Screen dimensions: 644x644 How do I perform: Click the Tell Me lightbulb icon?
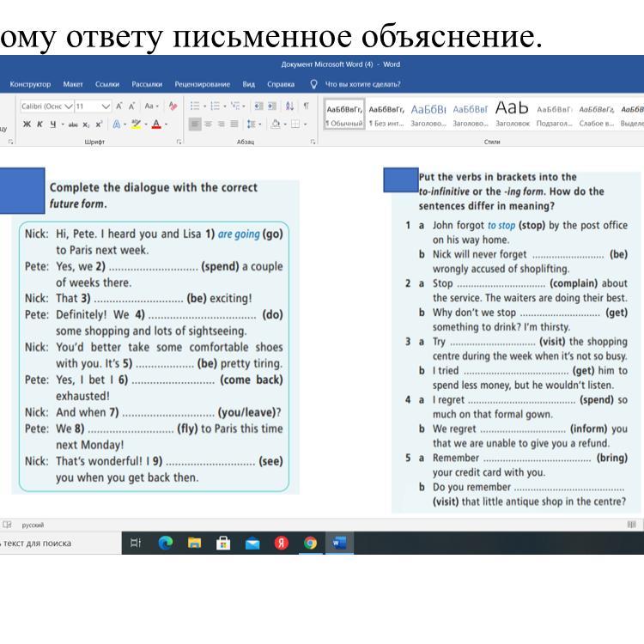point(313,84)
